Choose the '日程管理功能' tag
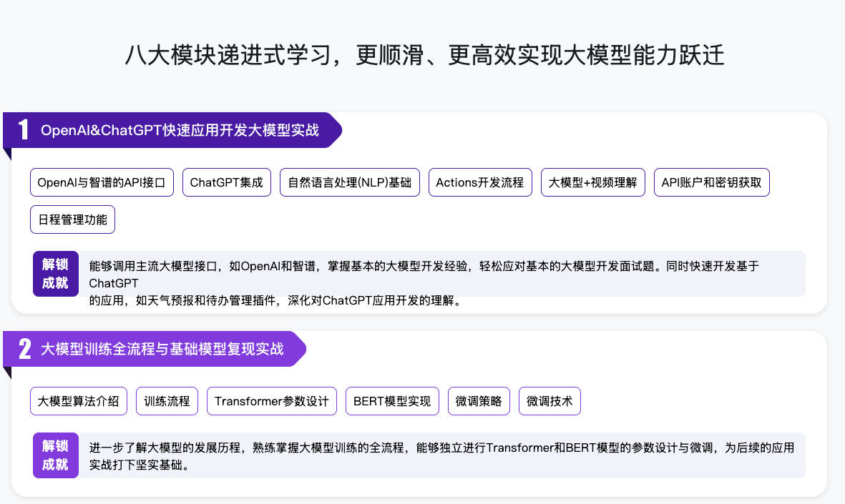This screenshot has height=504, width=845. [72, 219]
